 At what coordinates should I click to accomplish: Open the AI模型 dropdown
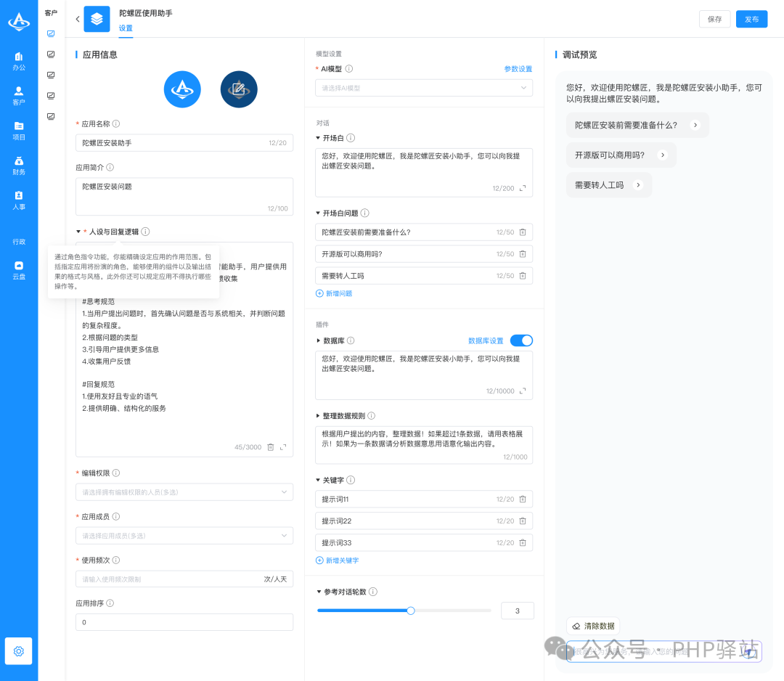424,88
